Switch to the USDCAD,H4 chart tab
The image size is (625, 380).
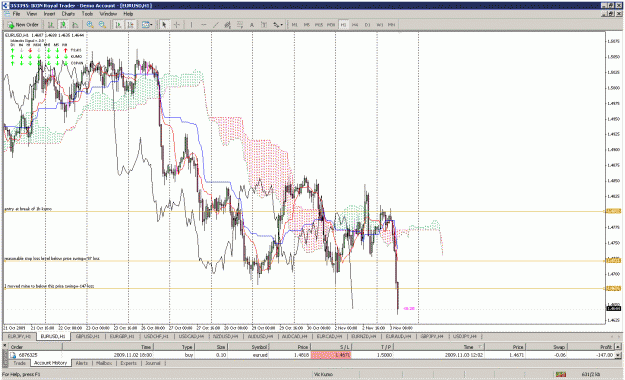pyautogui.click(x=191, y=337)
